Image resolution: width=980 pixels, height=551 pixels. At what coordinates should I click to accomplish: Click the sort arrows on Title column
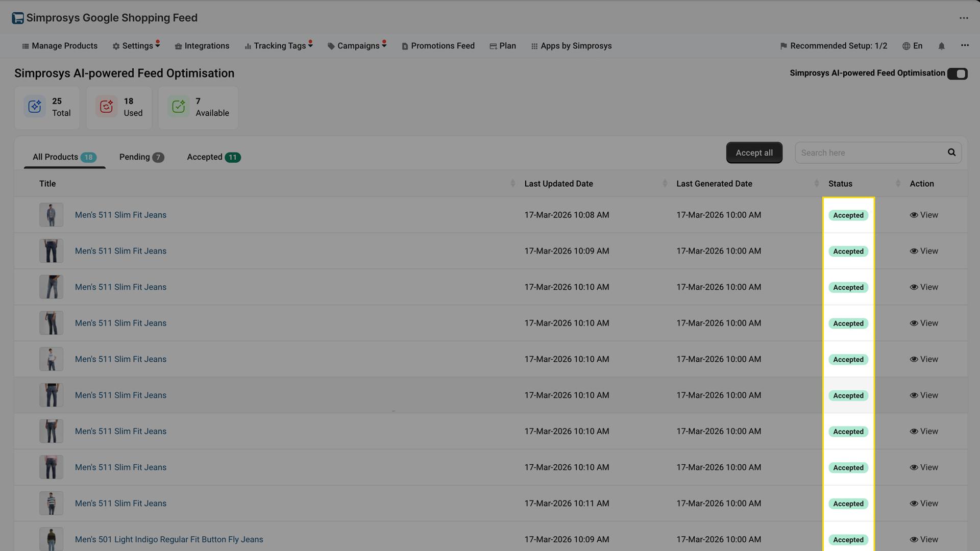coord(512,183)
